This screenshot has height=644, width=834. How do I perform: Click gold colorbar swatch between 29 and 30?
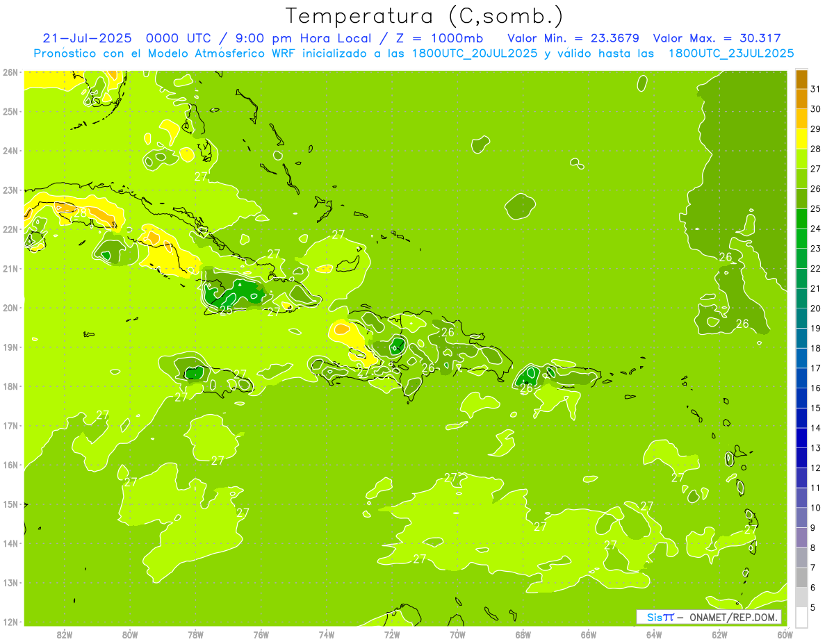(x=801, y=119)
